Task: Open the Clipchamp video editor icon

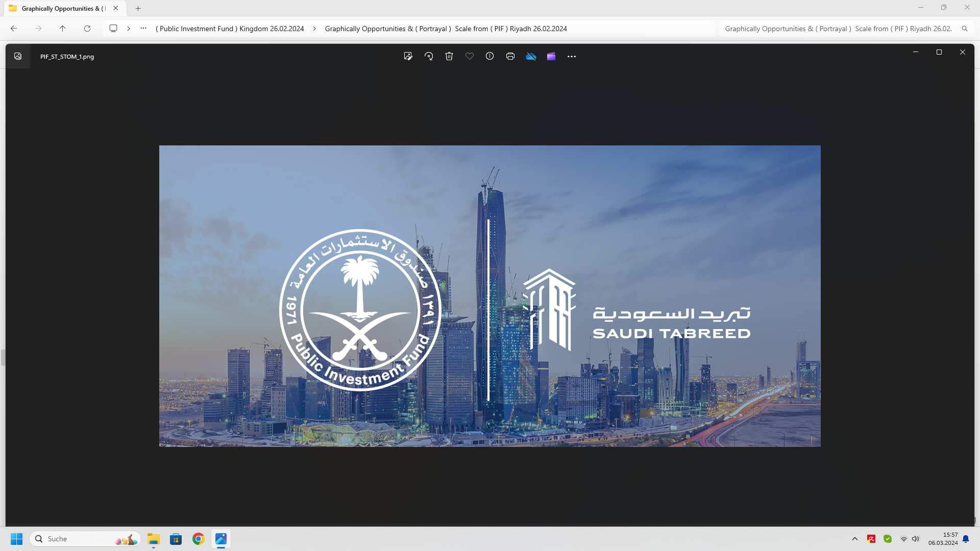Action: [x=551, y=57]
